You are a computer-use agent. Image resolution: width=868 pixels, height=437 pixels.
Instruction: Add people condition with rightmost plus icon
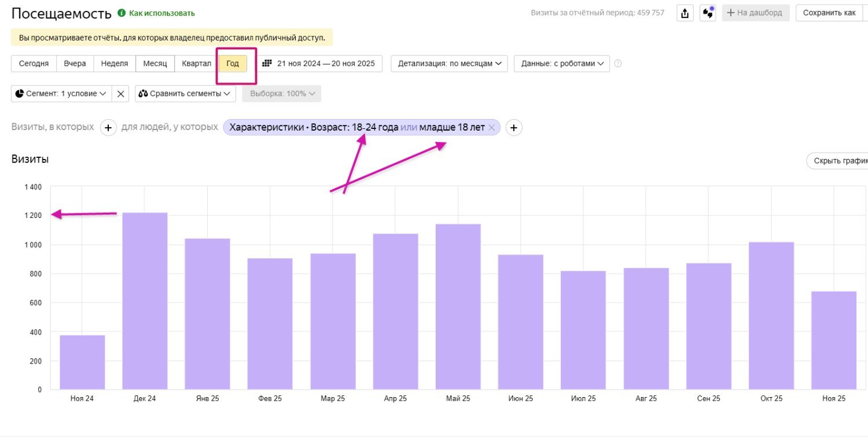514,128
